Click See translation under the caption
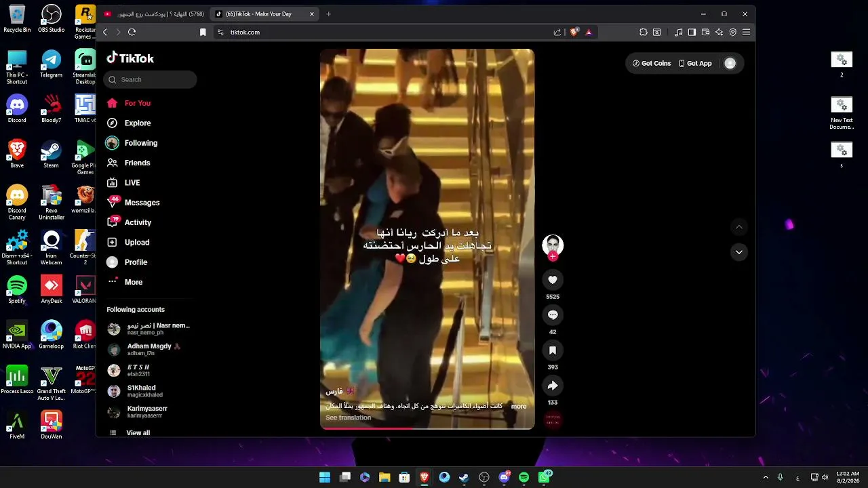Image resolution: width=868 pixels, height=488 pixels. tap(348, 418)
